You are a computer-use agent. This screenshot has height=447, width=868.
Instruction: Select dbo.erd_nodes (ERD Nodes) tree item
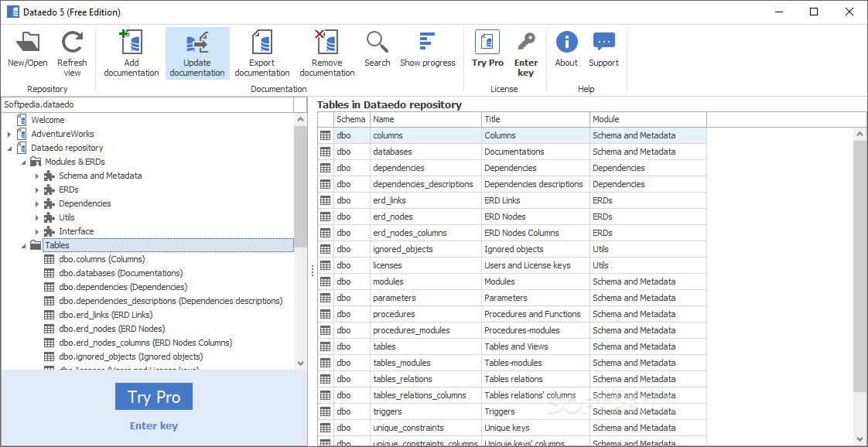click(x=112, y=329)
